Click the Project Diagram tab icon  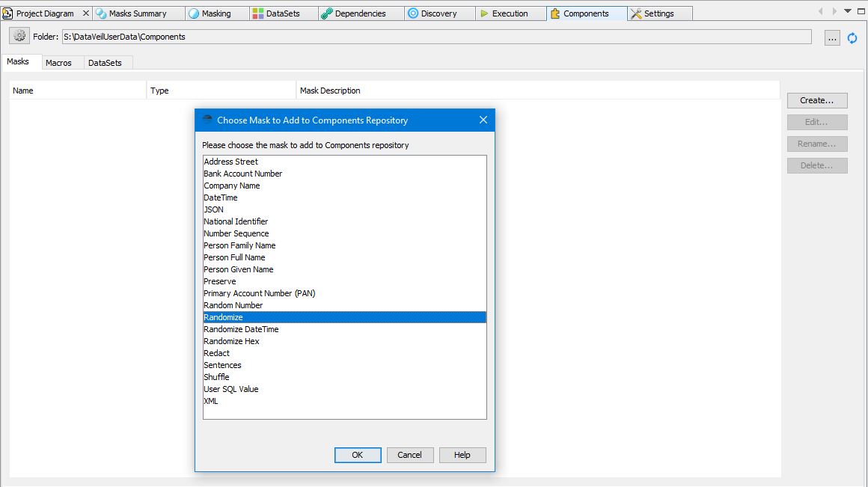coord(7,13)
